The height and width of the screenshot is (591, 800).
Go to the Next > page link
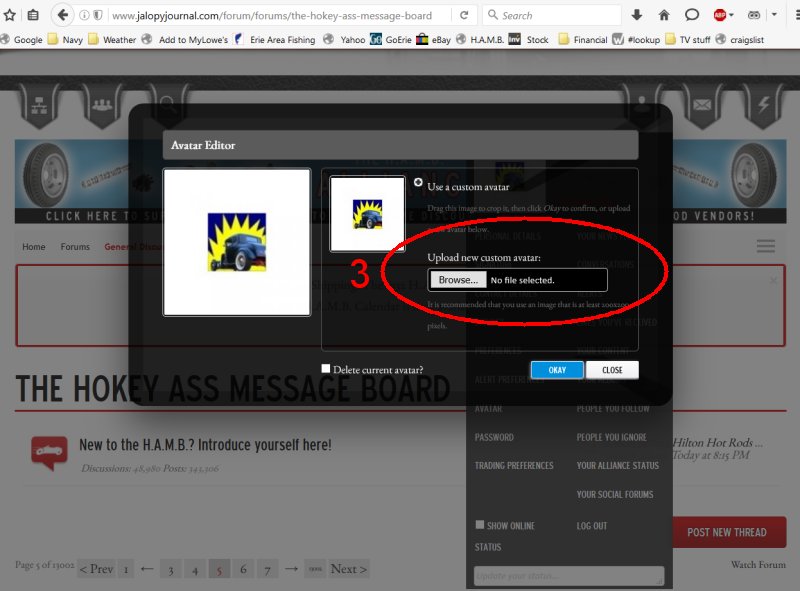348,569
